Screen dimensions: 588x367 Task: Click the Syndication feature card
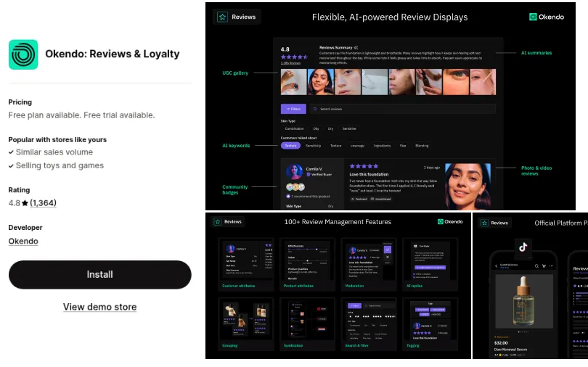pos(307,324)
